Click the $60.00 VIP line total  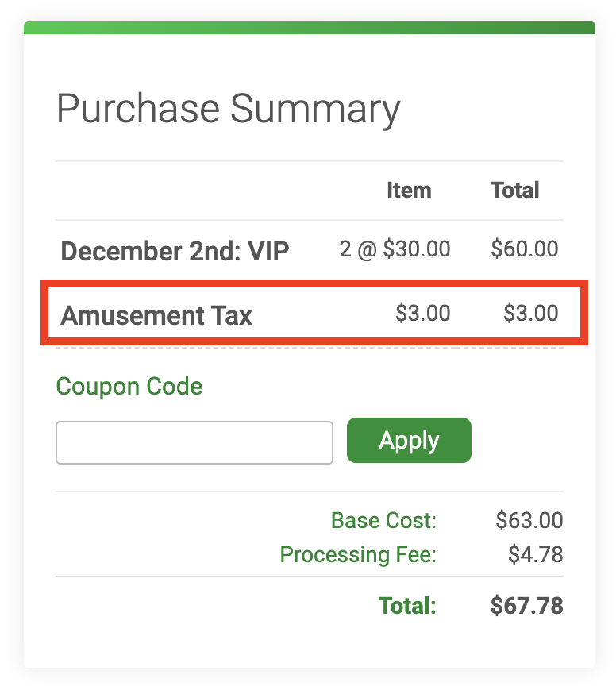point(524,249)
